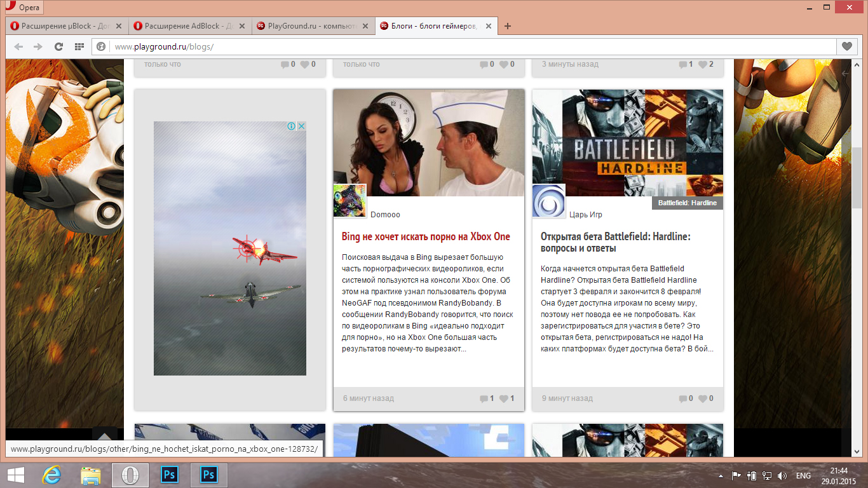Open author Domooo profile link
This screenshot has height=488, width=868.
pos(385,215)
